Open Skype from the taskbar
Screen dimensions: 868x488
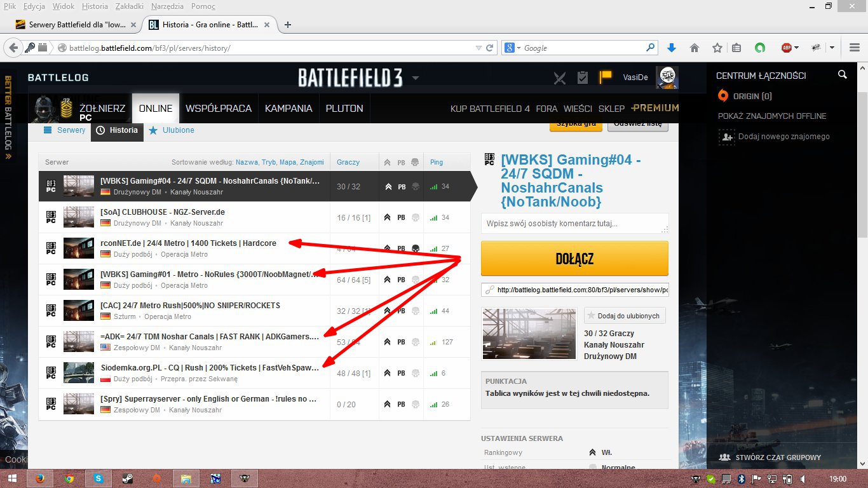click(x=98, y=478)
